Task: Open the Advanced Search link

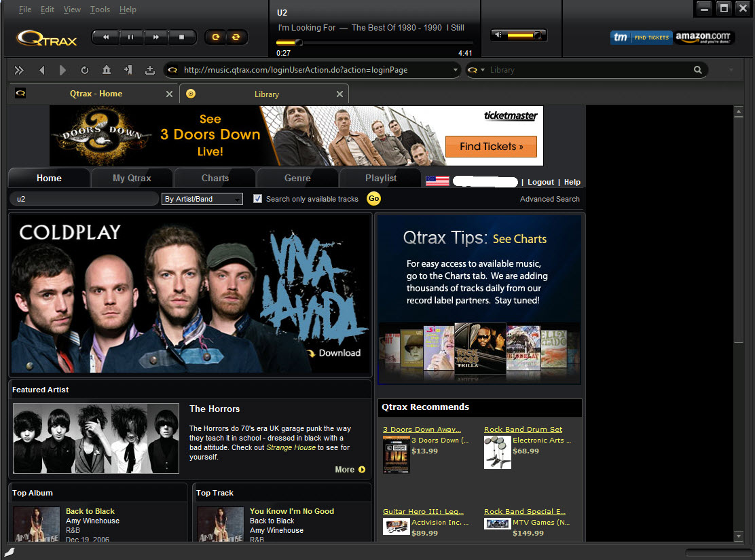Action: point(549,199)
